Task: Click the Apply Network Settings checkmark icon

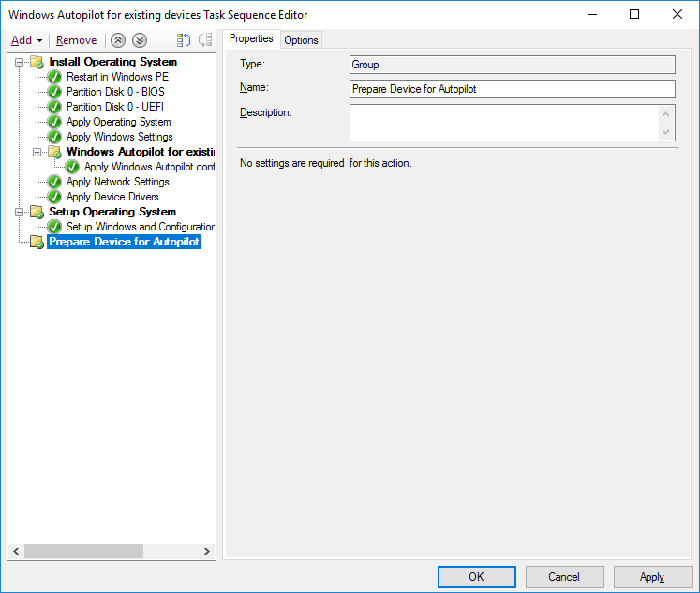Action: 54,182
